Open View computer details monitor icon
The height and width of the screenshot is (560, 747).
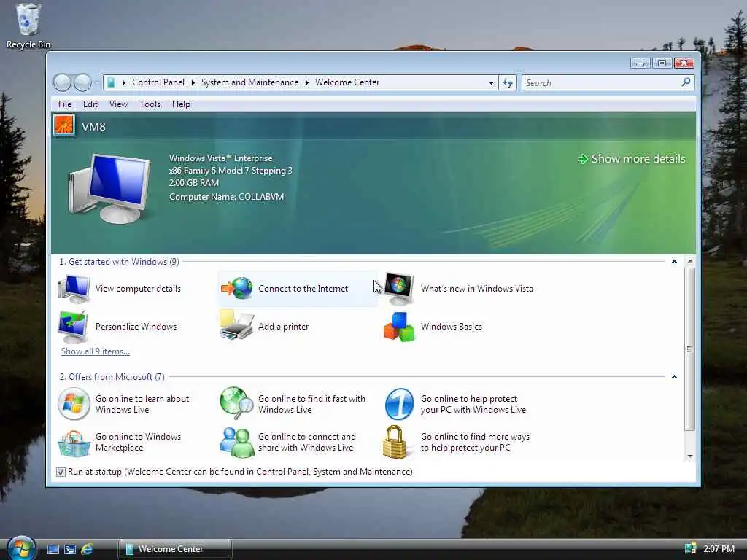74,289
